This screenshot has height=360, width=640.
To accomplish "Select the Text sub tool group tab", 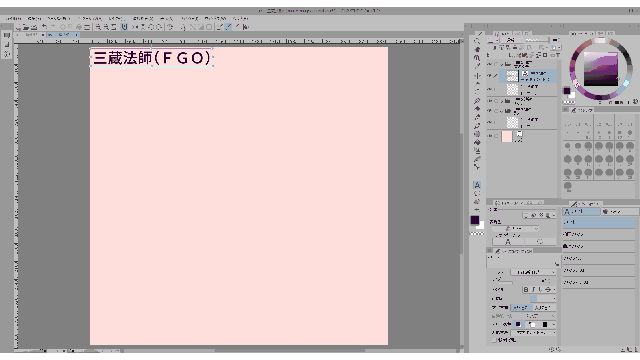I will tap(581, 211).
